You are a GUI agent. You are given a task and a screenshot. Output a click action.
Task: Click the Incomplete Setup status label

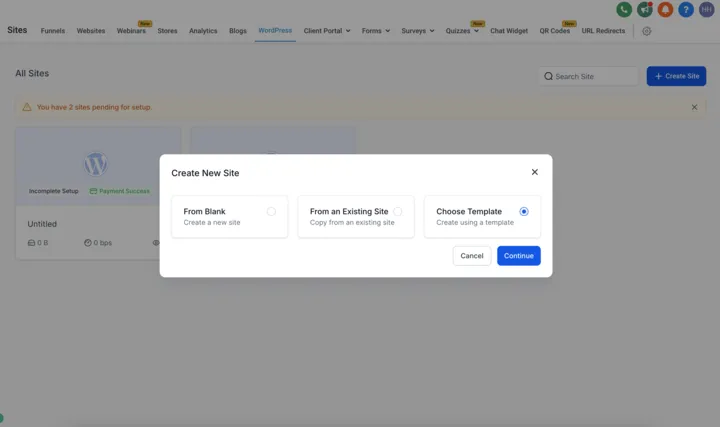[53, 191]
